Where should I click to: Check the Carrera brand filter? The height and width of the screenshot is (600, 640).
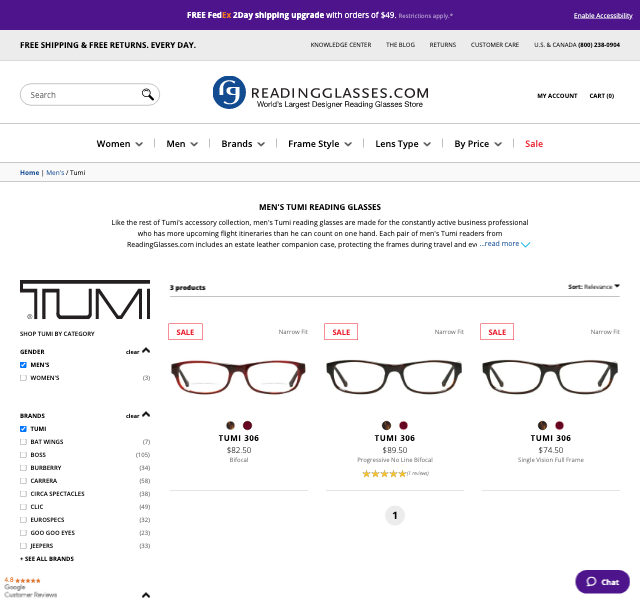(x=23, y=481)
